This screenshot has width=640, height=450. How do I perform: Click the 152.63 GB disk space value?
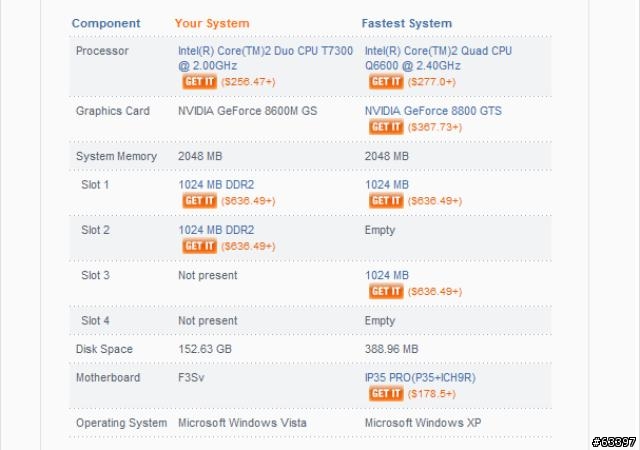coord(205,349)
